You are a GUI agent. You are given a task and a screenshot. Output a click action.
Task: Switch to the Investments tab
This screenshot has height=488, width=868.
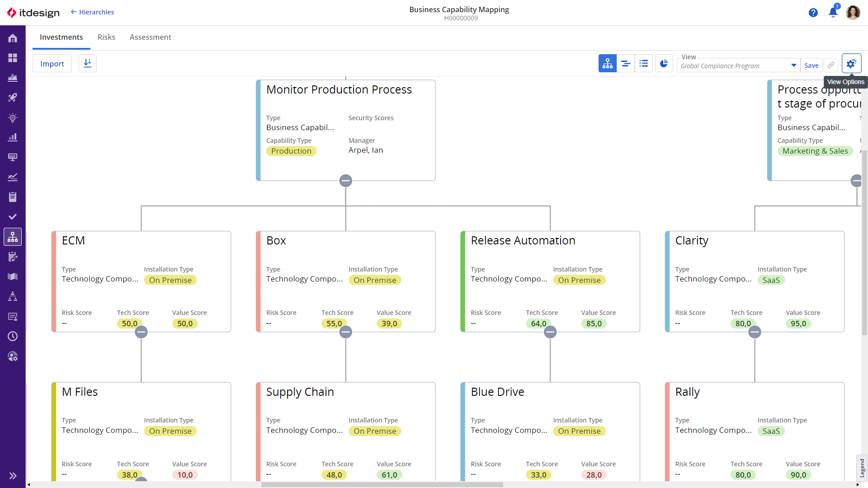(61, 37)
